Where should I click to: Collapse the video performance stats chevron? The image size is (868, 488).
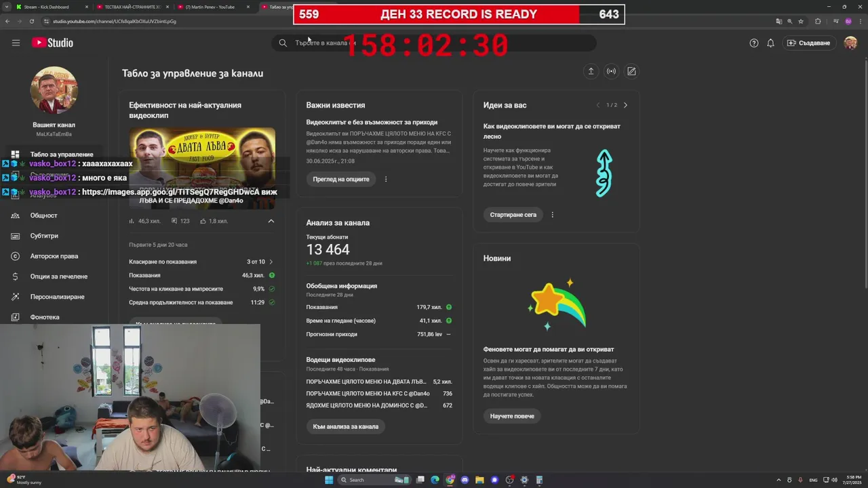coord(271,221)
